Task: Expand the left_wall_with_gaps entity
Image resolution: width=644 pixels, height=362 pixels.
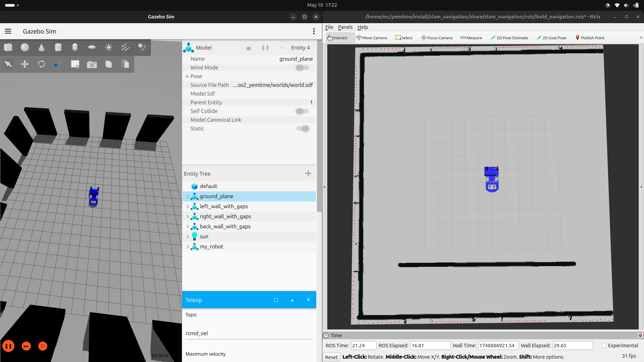Action: pyautogui.click(x=187, y=206)
